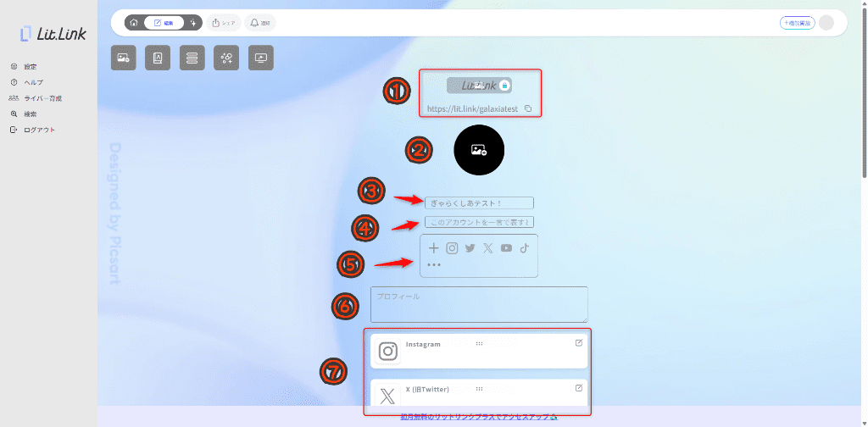This screenshot has width=868, height=427.
Task: Open 設定 in the left sidebar
Action: pyautogui.click(x=30, y=66)
